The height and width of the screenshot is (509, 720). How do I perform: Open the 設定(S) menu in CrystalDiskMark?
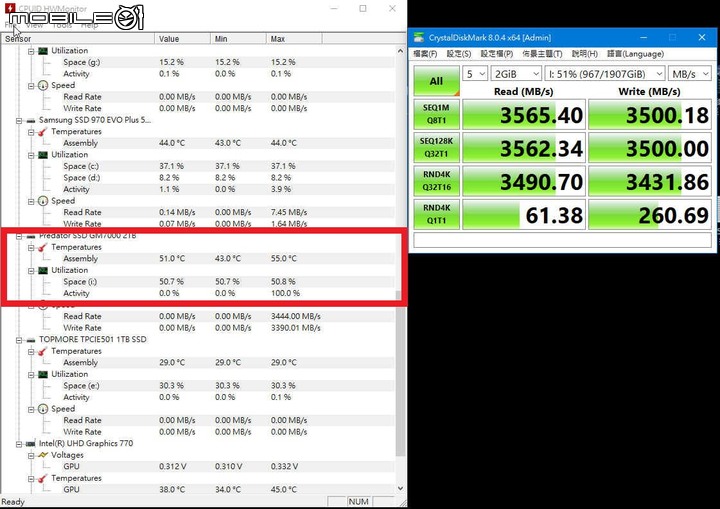coord(459,54)
